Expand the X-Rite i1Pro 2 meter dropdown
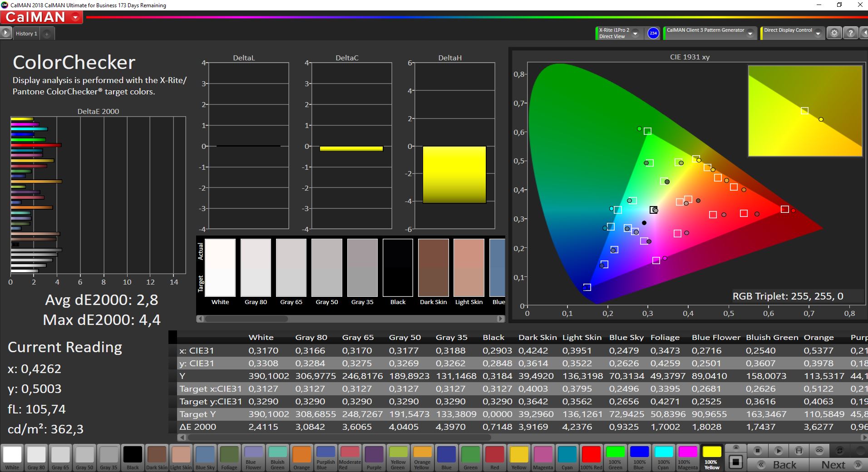The width and height of the screenshot is (868, 472). [635, 34]
